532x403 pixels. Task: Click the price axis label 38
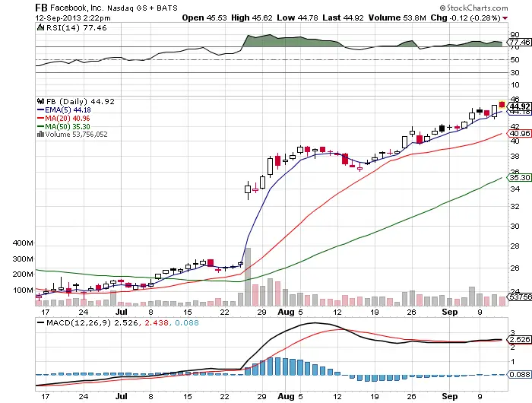(515, 157)
